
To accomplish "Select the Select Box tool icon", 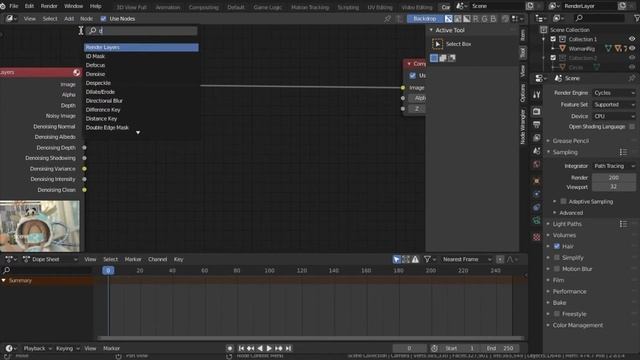I will pos(437,44).
